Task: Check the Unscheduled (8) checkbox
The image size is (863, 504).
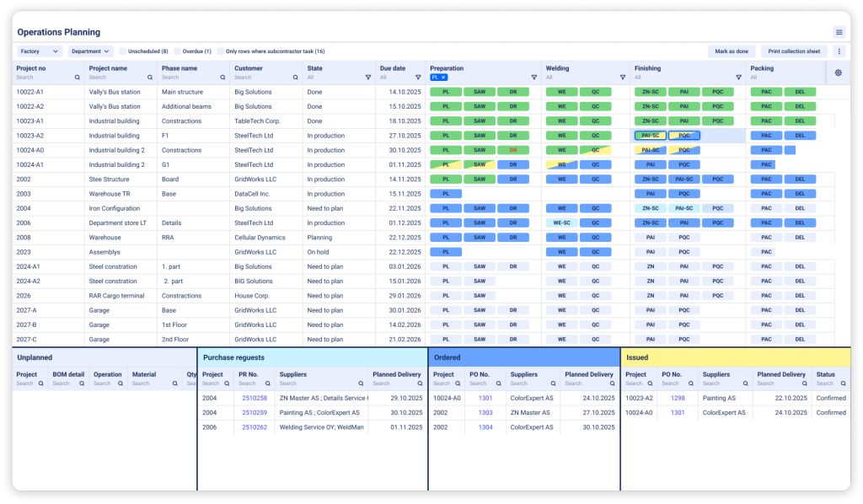Action: (122, 51)
